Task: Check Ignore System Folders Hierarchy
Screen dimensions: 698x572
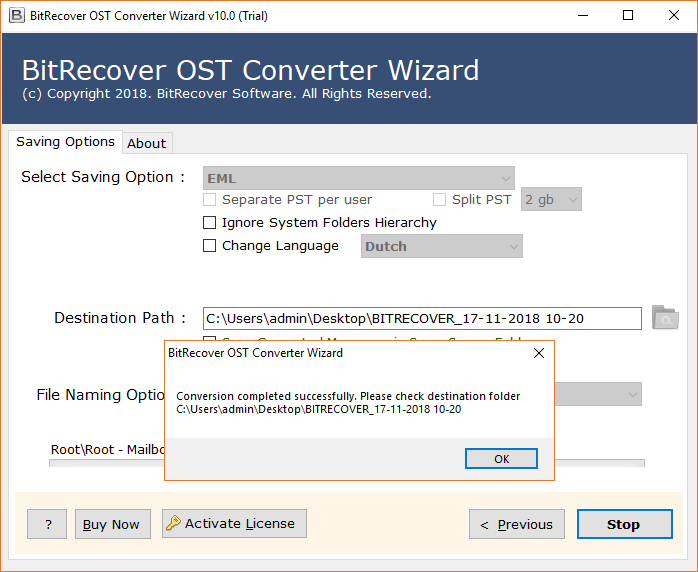Action: point(209,223)
